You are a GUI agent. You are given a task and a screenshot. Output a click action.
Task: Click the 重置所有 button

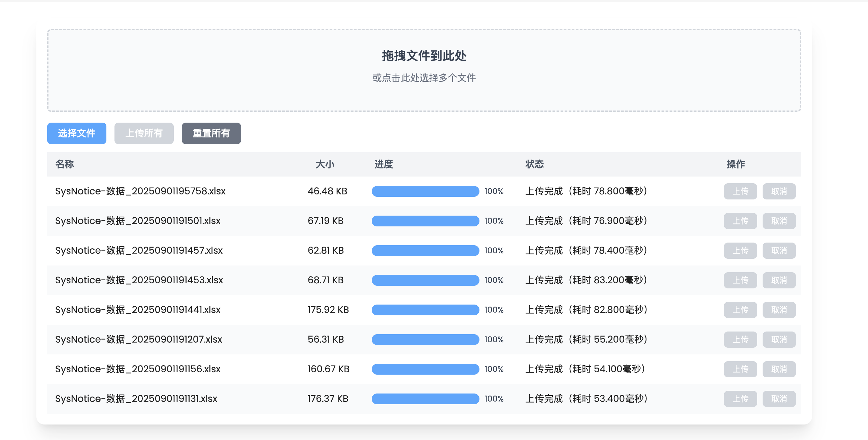[x=211, y=133]
